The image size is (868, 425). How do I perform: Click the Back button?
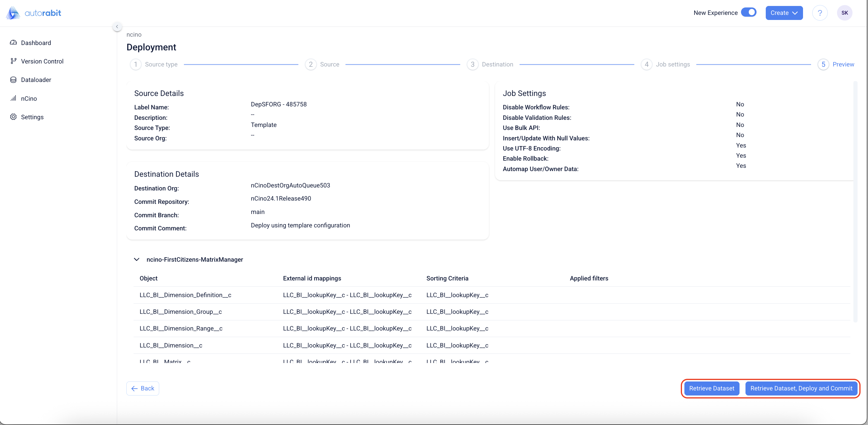pos(142,388)
